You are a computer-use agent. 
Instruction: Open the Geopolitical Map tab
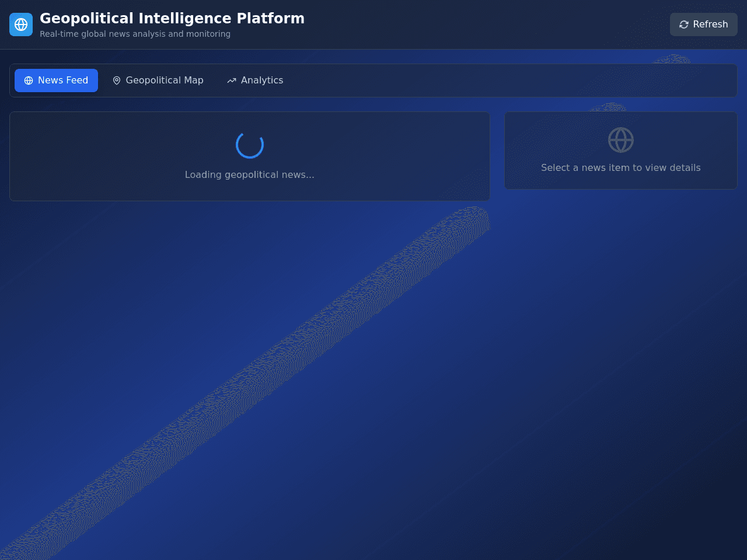tap(158, 80)
